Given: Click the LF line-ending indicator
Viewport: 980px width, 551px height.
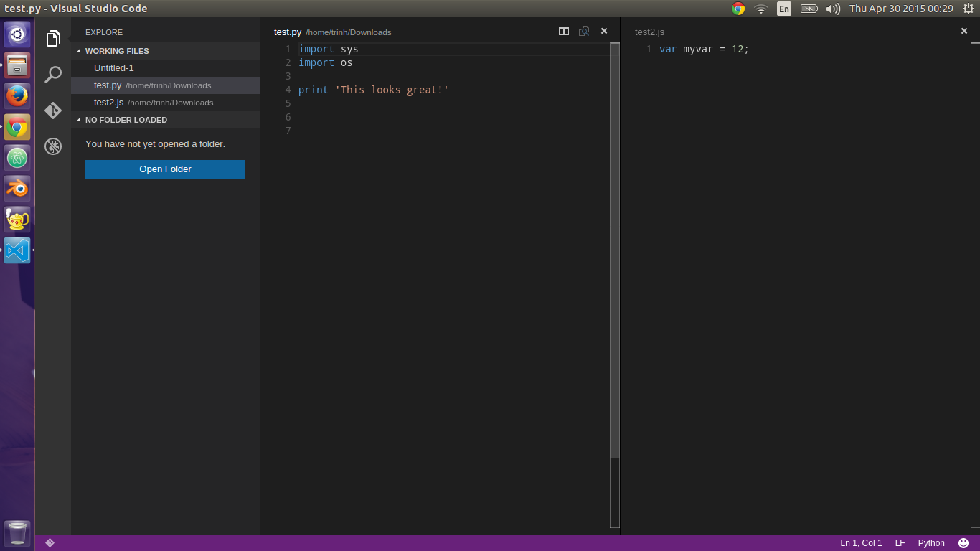Looking at the screenshot, I should point(900,542).
